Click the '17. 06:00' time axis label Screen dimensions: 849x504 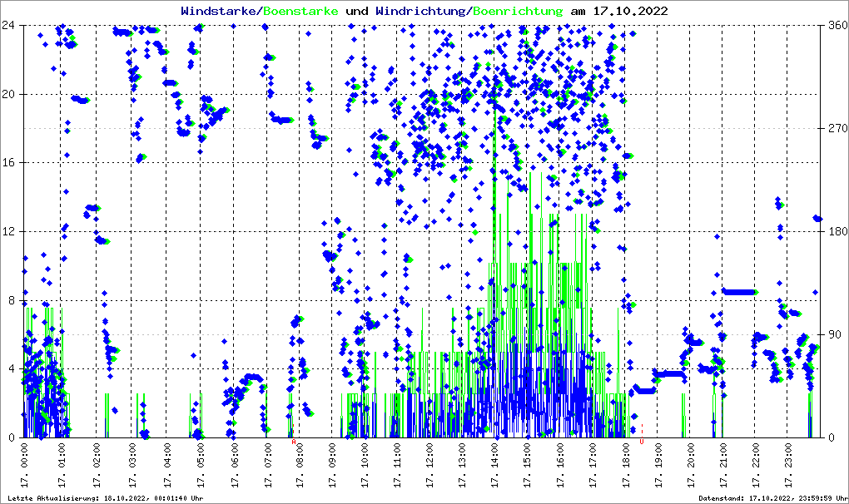click(234, 465)
